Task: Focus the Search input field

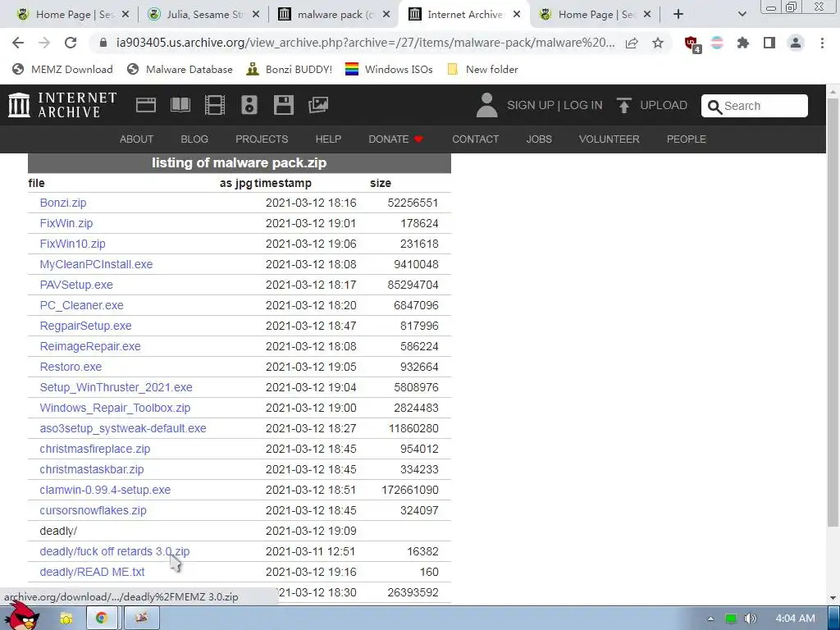Action: click(x=755, y=106)
